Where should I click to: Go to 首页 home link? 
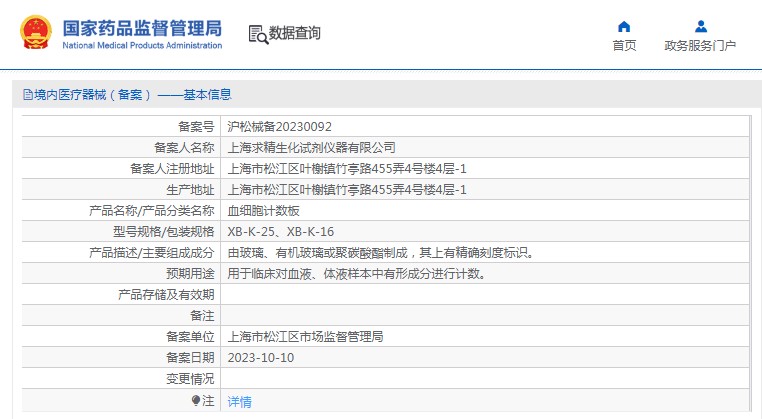(x=624, y=45)
